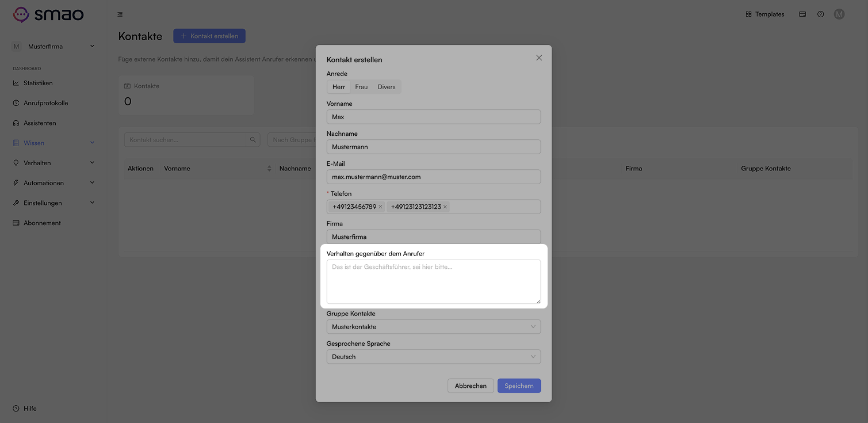Expand the Musterfirma company switcher

[53, 47]
